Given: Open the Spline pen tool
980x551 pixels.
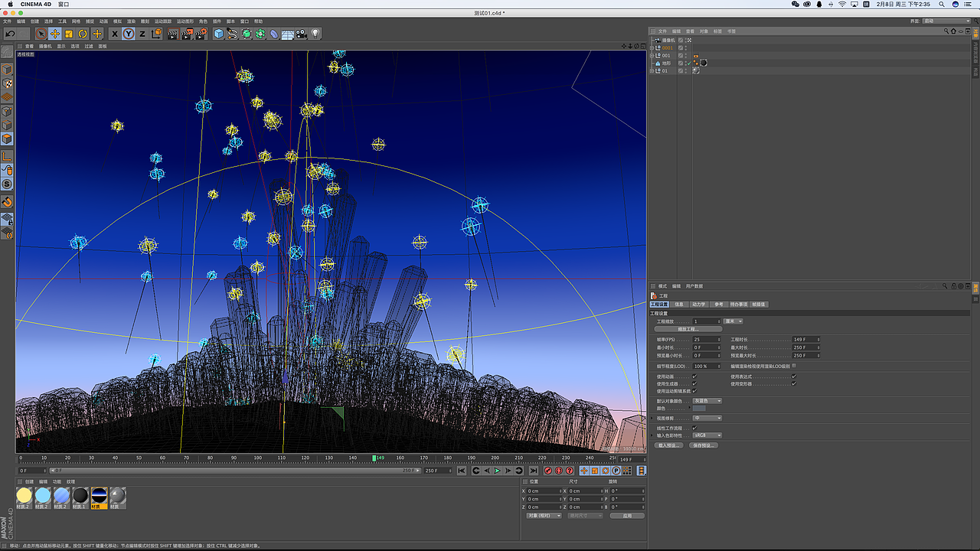Looking at the screenshot, I should tap(233, 34).
